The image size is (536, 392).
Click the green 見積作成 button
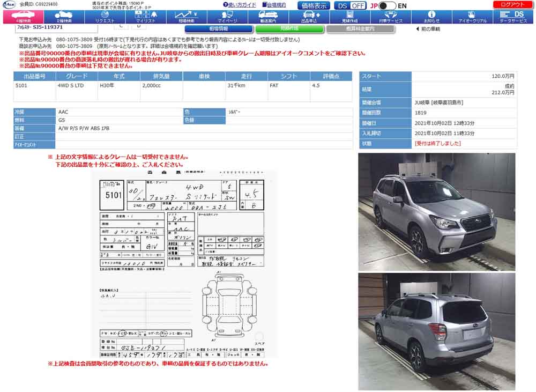click(289, 29)
